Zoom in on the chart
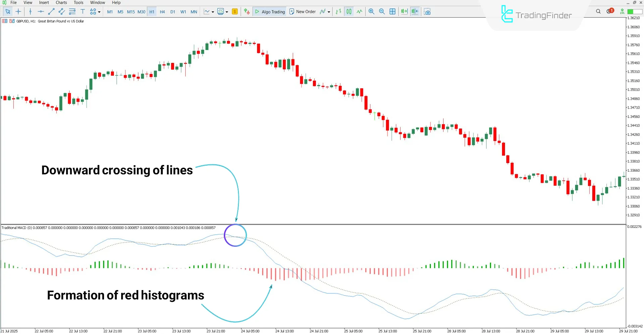 click(x=371, y=12)
